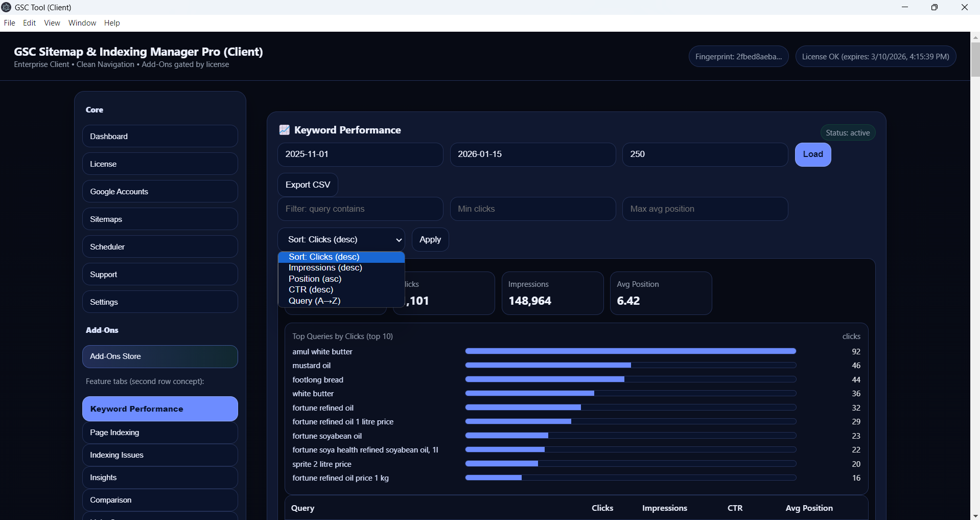Image resolution: width=980 pixels, height=520 pixels.
Task: Click the vertical scrollbar down arrow
Action: (975, 515)
